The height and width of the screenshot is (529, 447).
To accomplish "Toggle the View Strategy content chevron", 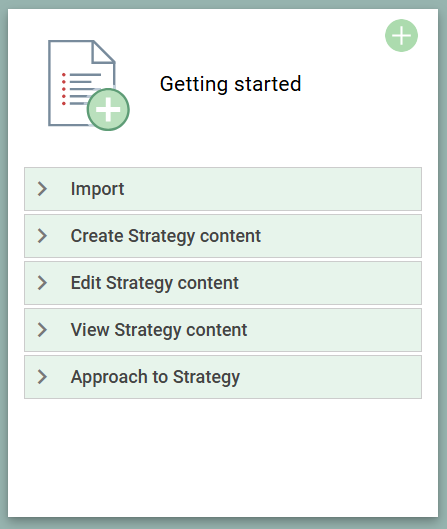I will point(42,330).
